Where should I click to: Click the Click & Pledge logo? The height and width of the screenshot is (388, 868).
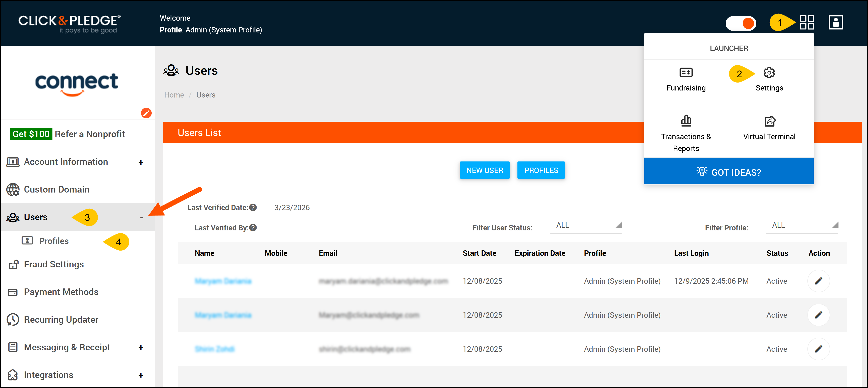click(69, 24)
